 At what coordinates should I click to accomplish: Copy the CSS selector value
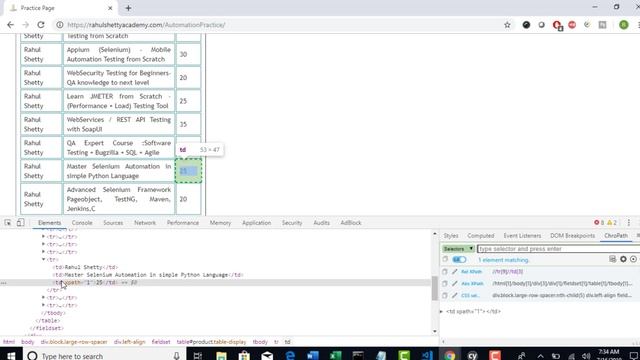click(x=445, y=295)
